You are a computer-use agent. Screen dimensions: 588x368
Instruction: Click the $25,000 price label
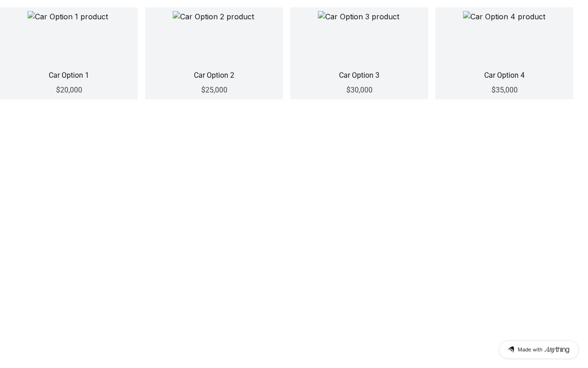coord(214,90)
